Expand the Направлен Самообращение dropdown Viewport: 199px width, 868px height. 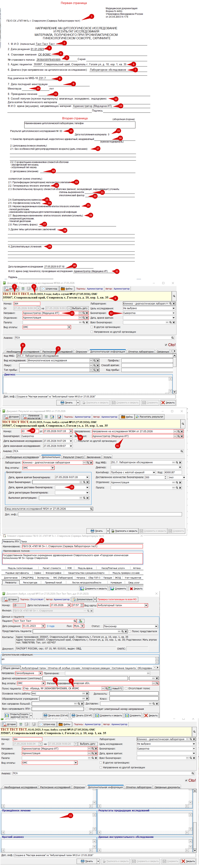click(x=40, y=673)
